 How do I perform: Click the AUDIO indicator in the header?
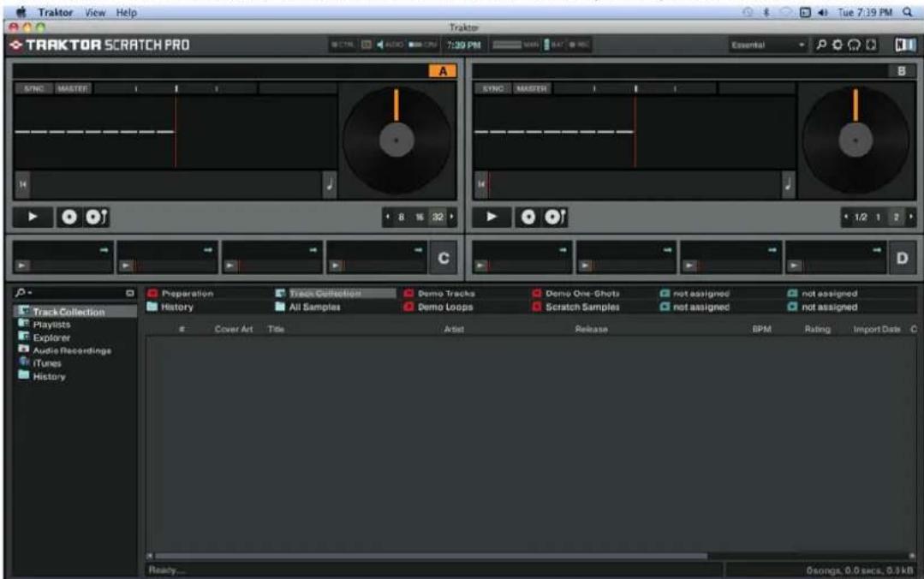tap(390, 45)
